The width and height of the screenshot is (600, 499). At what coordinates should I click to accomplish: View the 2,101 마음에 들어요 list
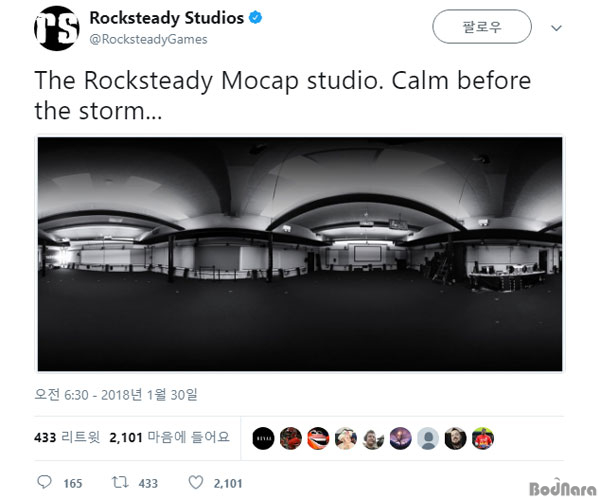coord(169,437)
